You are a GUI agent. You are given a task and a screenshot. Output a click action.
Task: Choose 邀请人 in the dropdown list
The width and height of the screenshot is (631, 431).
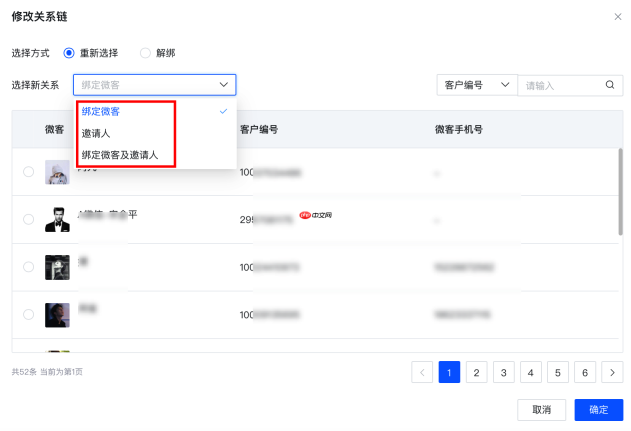155,133
